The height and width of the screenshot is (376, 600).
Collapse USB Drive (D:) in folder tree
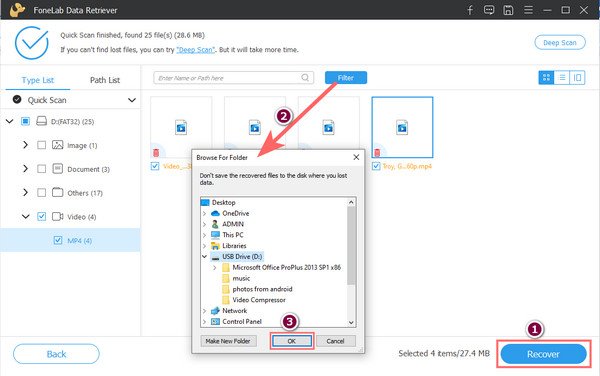coord(204,257)
